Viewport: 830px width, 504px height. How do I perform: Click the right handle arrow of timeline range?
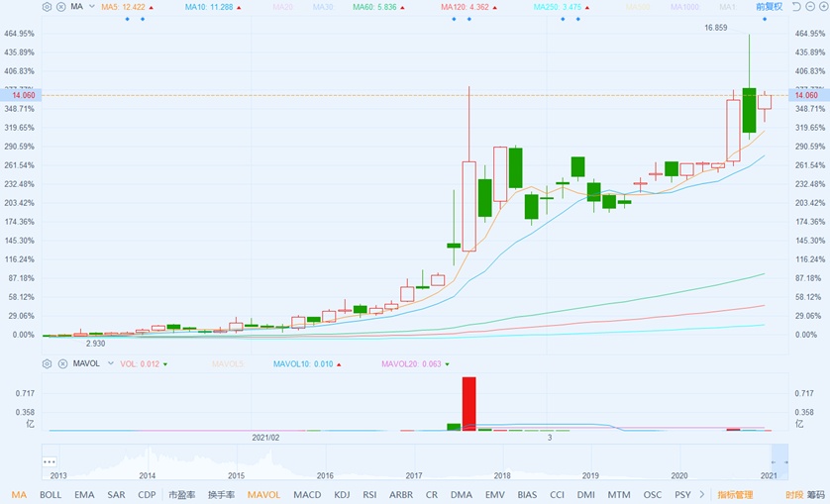(786, 462)
